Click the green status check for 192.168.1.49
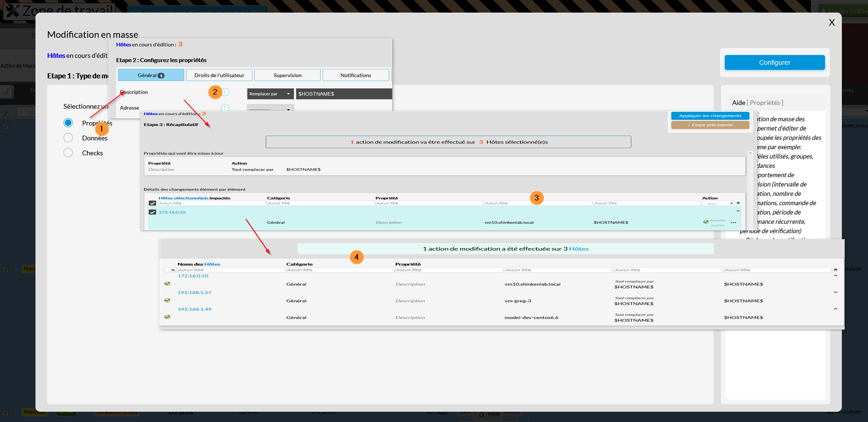Image resolution: width=868 pixels, height=422 pixels. pyautogui.click(x=167, y=317)
